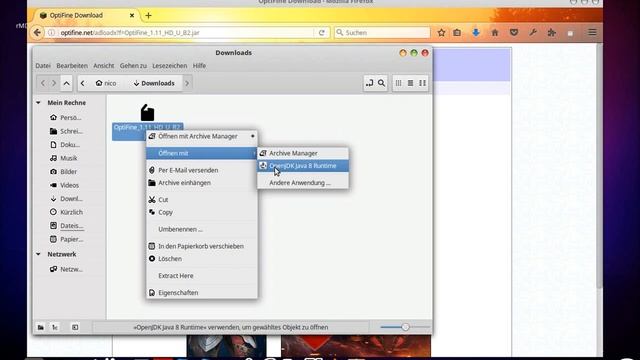Open Downloads in sidebar
This screenshot has width=640, height=360.
click(67, 199)
